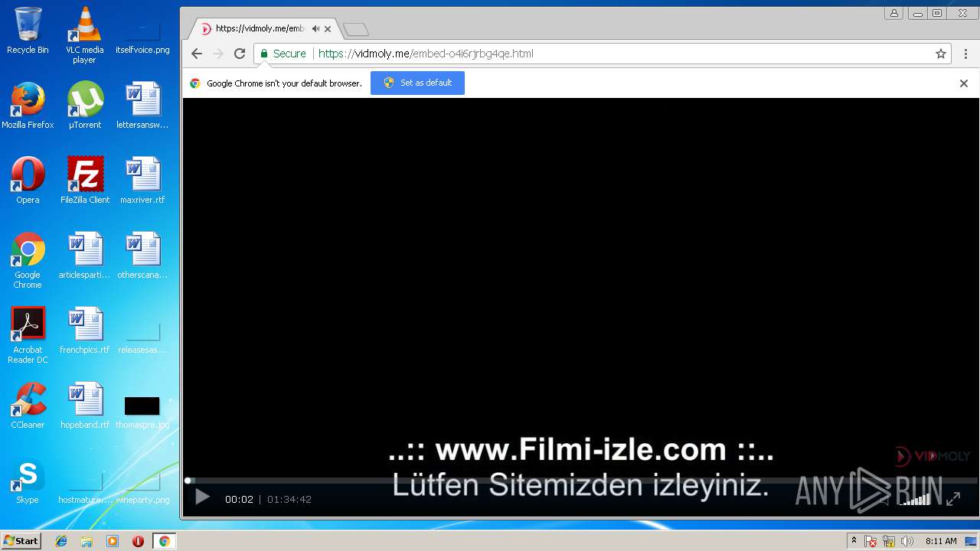Select the wineparty.png file
The height and width of the screenshot is (551, 980).
142,488
